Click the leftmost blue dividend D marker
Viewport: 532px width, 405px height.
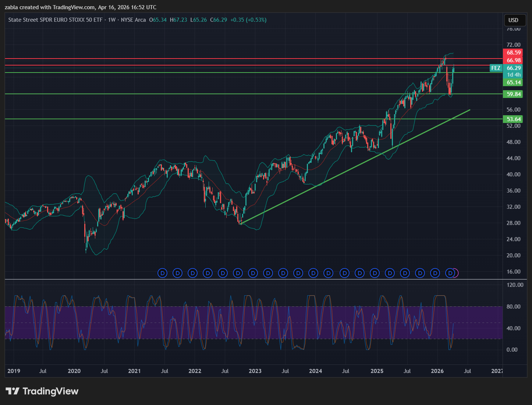pos(162,273)
